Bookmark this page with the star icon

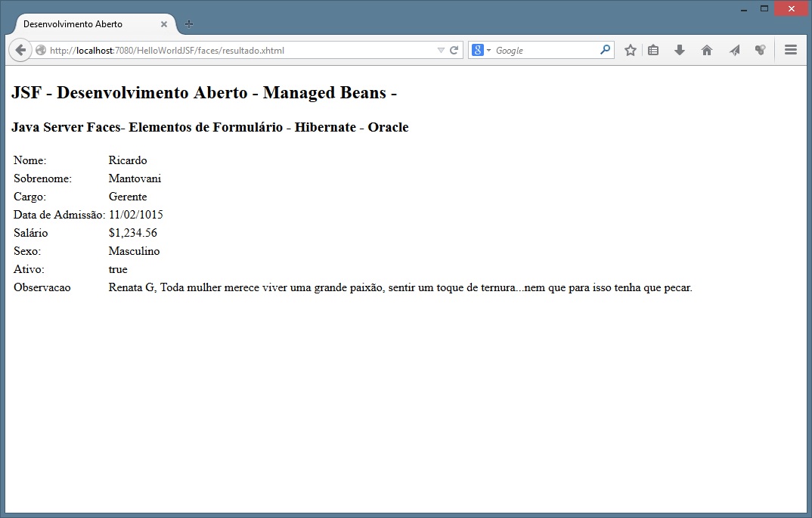point(630,50)
